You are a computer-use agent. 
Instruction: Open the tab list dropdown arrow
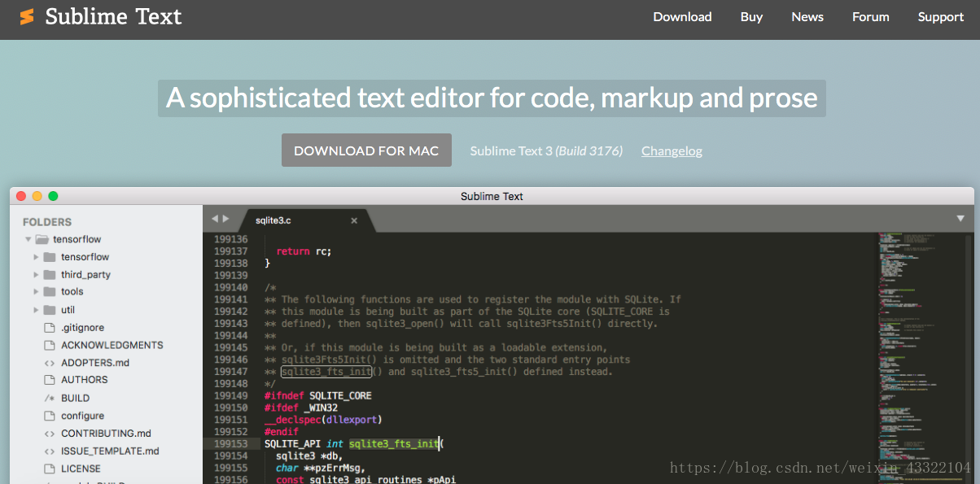point(961,219)
